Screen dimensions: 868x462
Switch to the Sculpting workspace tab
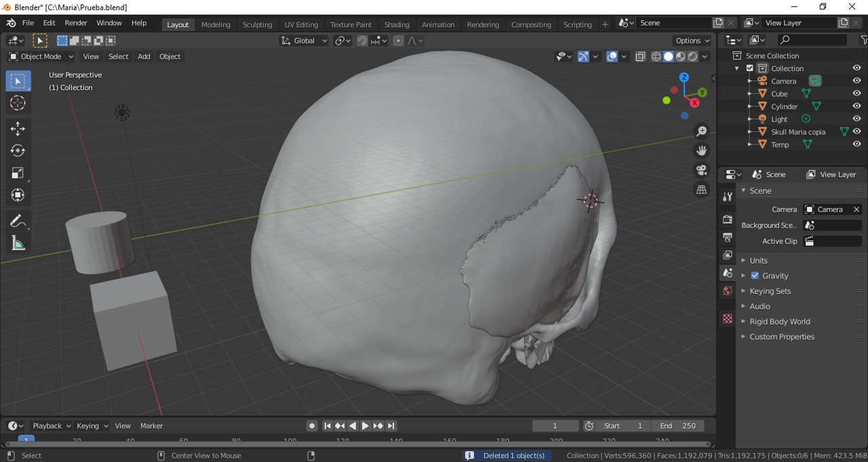pyautogui.click(x=258, y=24)
